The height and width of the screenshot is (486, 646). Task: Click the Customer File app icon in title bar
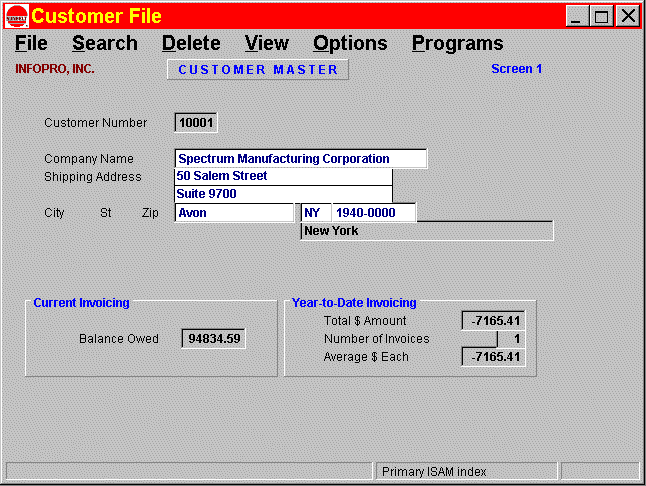17,16
